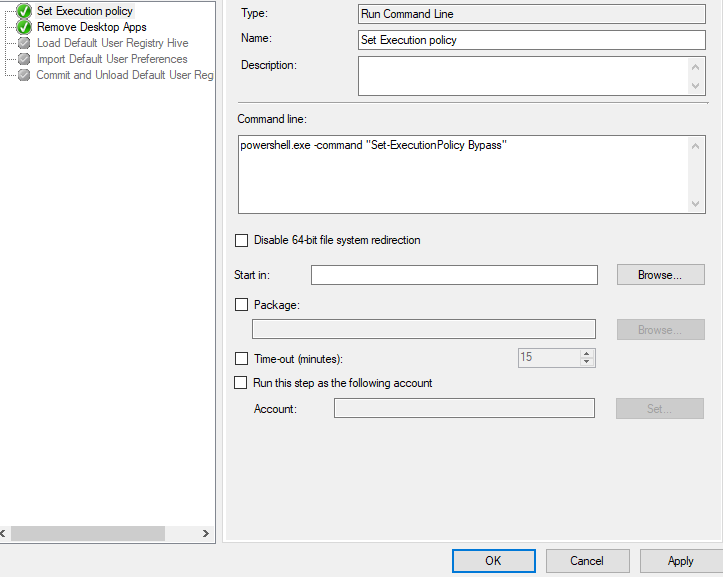The width and height of the screenshot is (723, 577).
Task: Decrease time-out with the spinner down arrow
Action: tap(587, 362)
